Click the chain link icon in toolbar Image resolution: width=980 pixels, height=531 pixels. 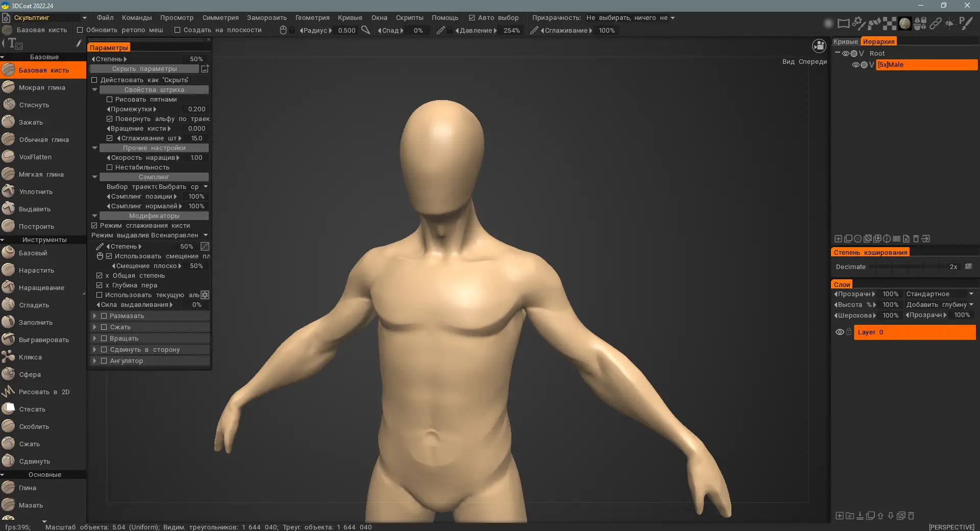(935, 23)
